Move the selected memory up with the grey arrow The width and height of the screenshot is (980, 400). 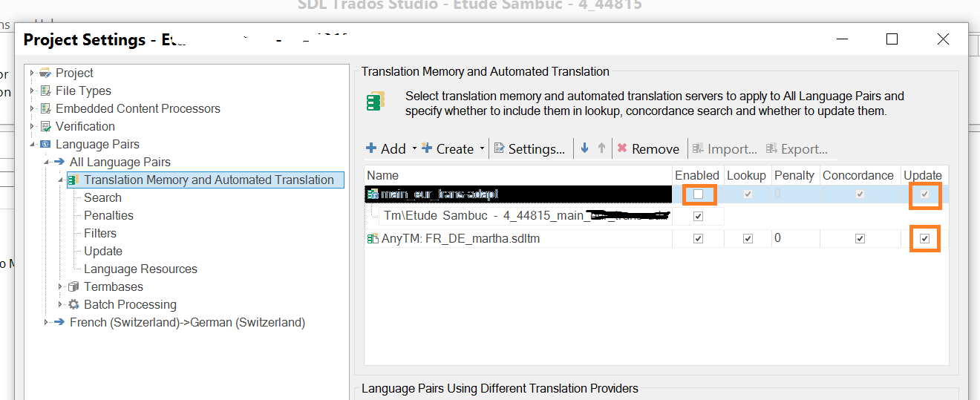point(601,148)
